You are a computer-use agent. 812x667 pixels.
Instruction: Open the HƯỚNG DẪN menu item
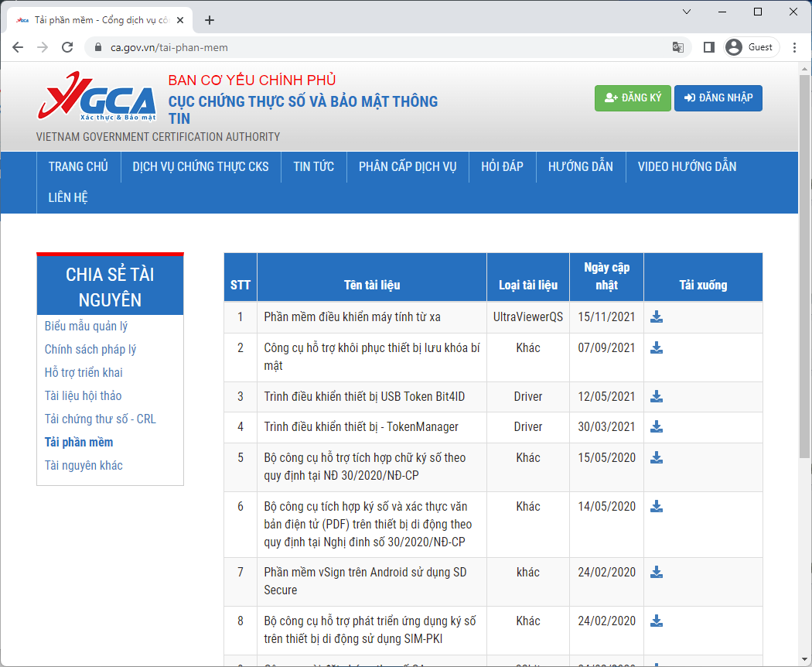581,166
